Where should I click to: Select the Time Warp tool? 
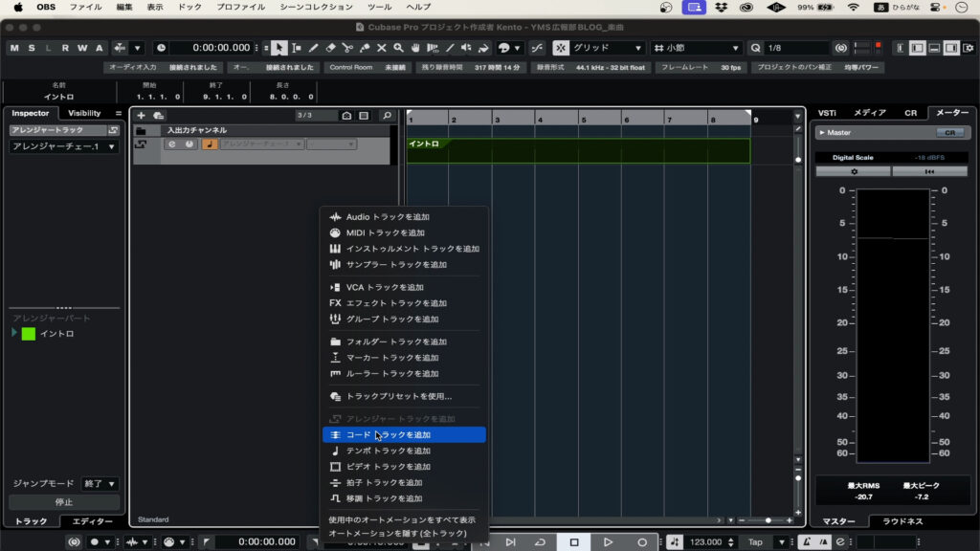pos(432,48)
